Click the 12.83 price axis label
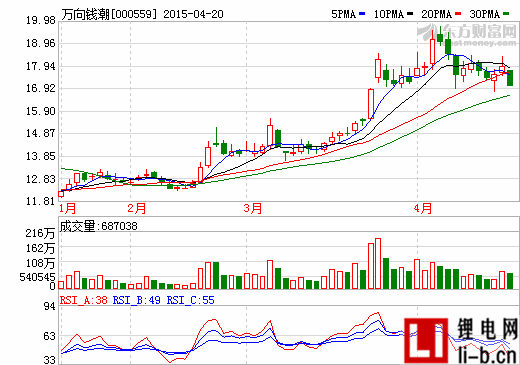Image resolution: width=520 pixels, height=365 pixels. (41, 179)
